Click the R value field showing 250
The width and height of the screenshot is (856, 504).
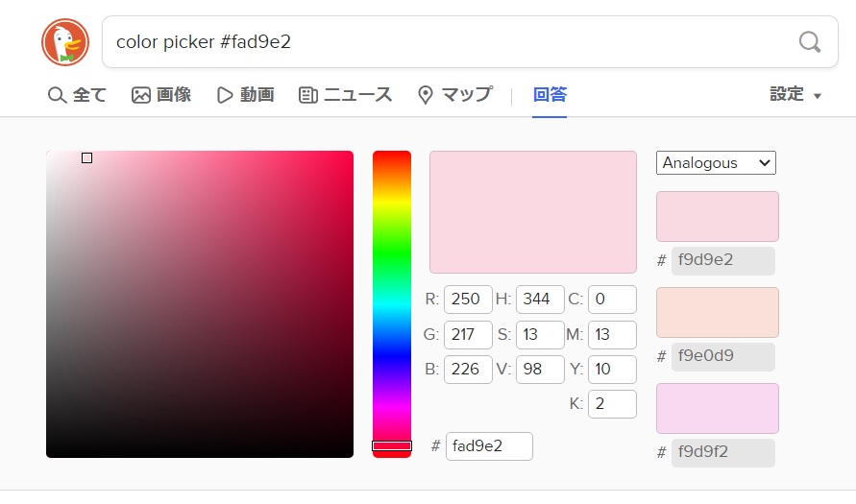point(469,300)
